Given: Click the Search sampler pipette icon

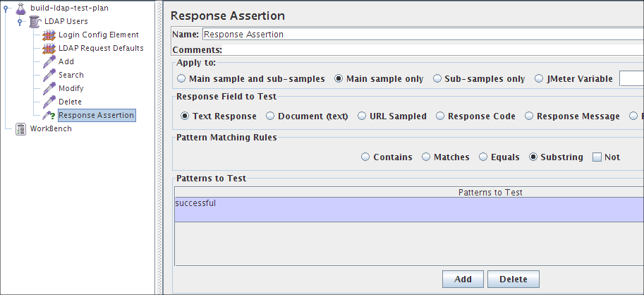Looking at the screenshot, I should [49, 75].
